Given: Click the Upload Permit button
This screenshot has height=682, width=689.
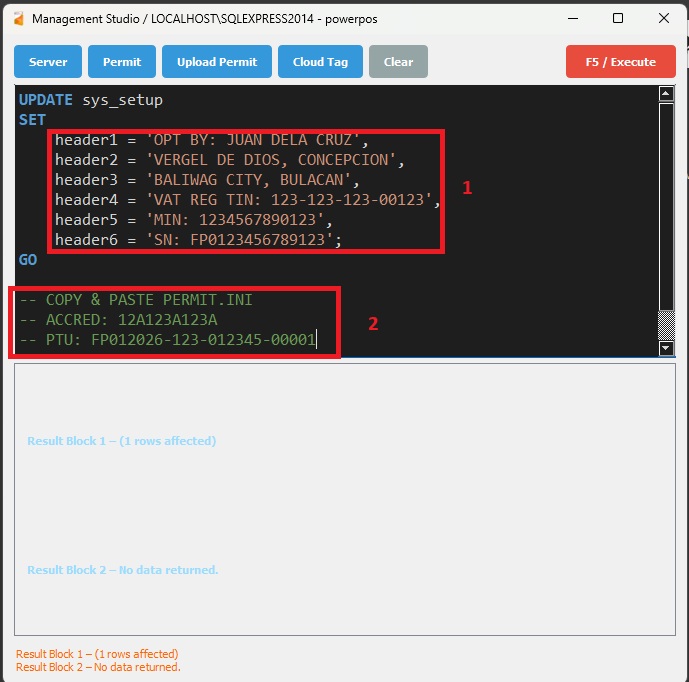Looking at the screenshot, I should [x=217, y=62].
